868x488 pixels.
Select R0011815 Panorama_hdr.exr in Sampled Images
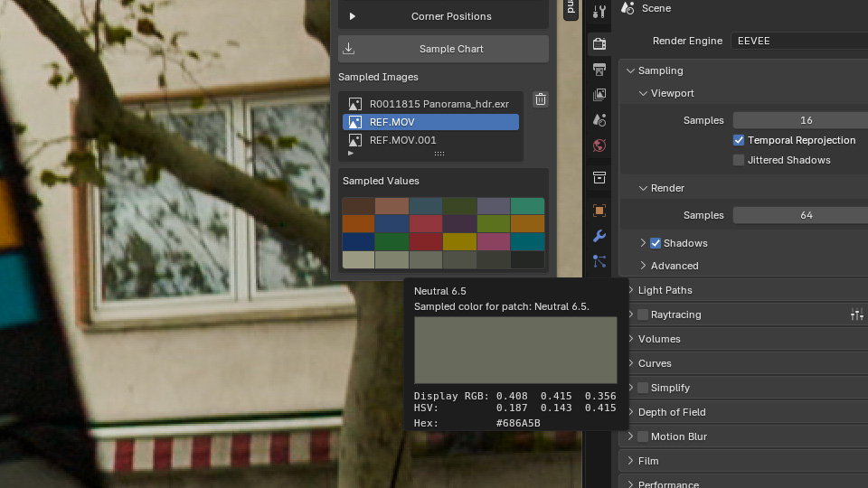pos(430,104)
